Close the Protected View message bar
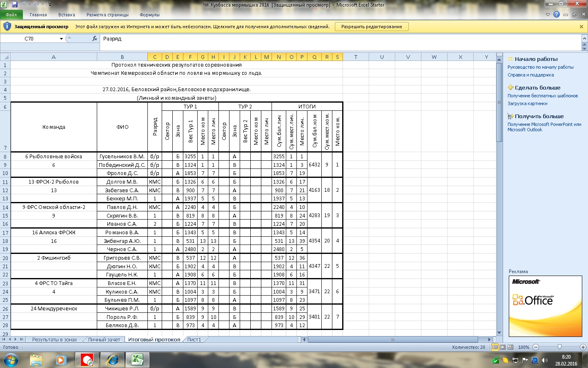The image size is (588, 368). point(581,27)
